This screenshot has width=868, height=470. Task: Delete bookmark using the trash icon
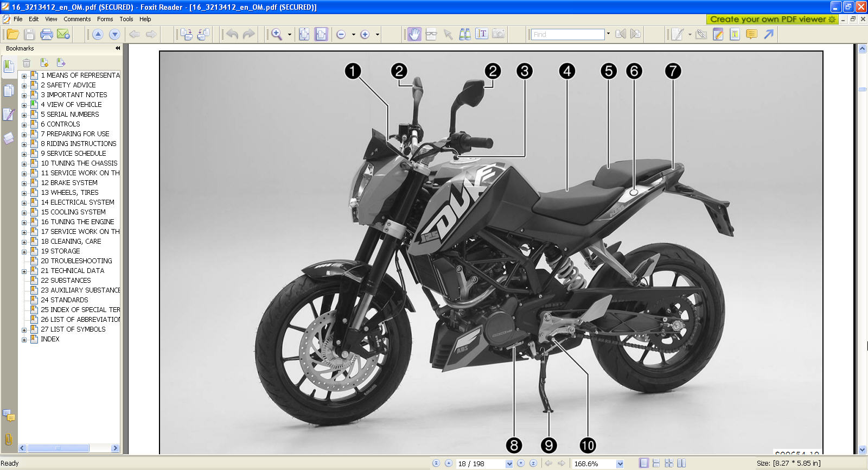(27, 63)
